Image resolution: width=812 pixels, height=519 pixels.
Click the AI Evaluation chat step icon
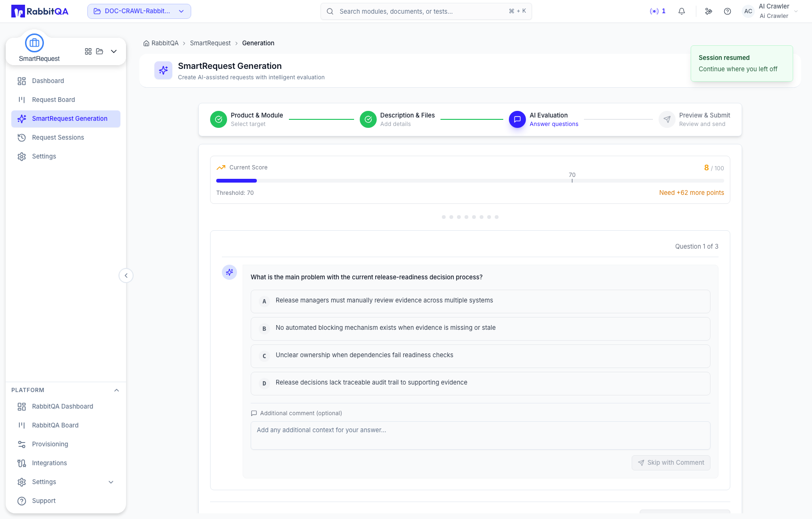click(517, 119)
